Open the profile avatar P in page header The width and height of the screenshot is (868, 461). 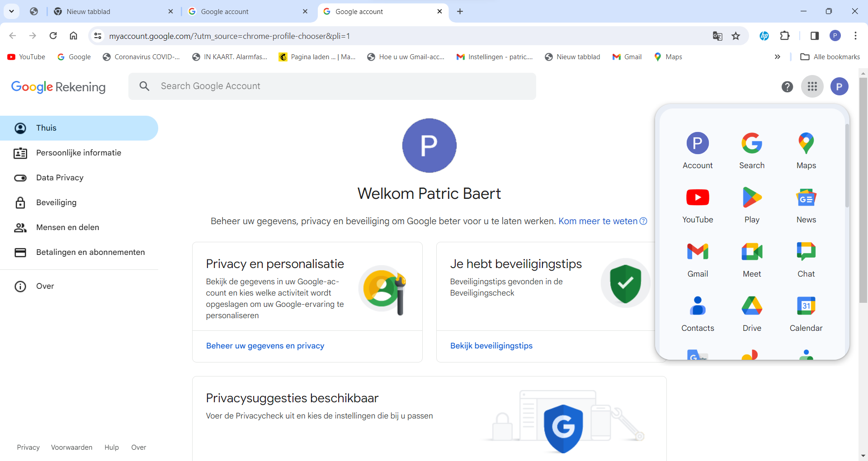click(x=839, y=86)
